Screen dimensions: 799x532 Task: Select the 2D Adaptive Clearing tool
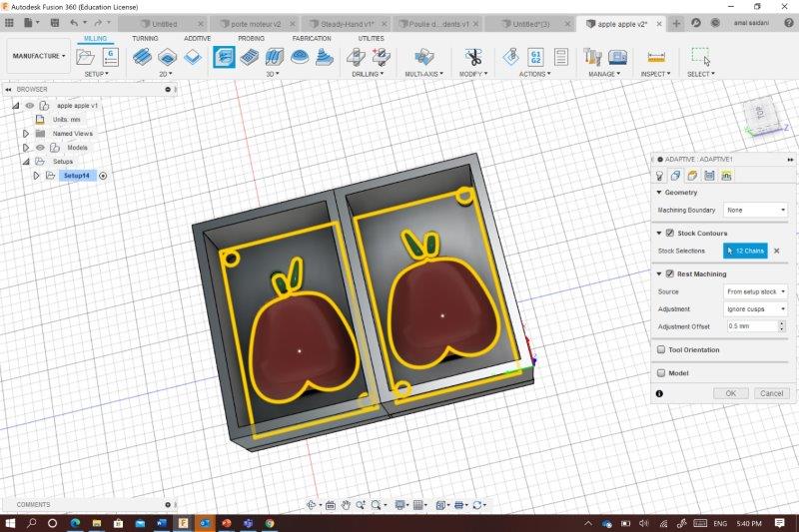point(142,57)
